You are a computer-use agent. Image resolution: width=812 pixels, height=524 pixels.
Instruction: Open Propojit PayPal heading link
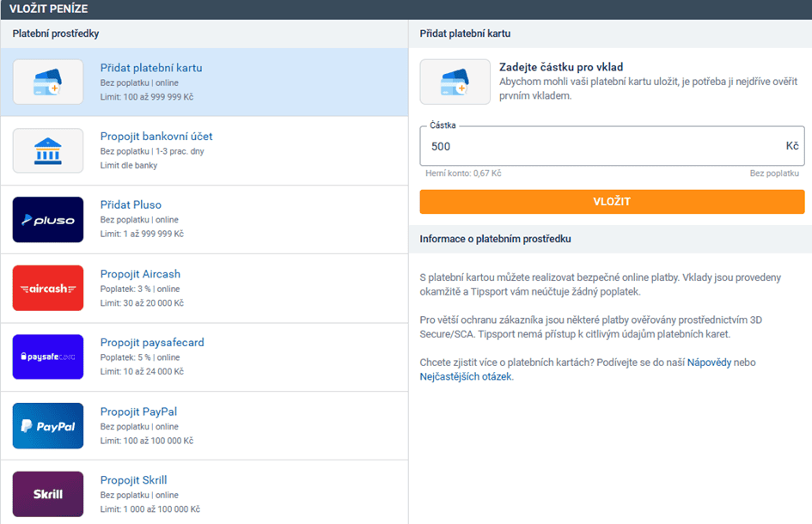coord(139,411)
